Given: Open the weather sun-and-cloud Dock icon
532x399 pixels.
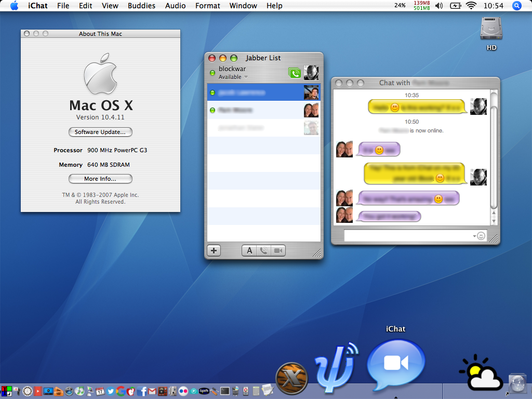Looking at the screenshot, I should coord(481,373).
